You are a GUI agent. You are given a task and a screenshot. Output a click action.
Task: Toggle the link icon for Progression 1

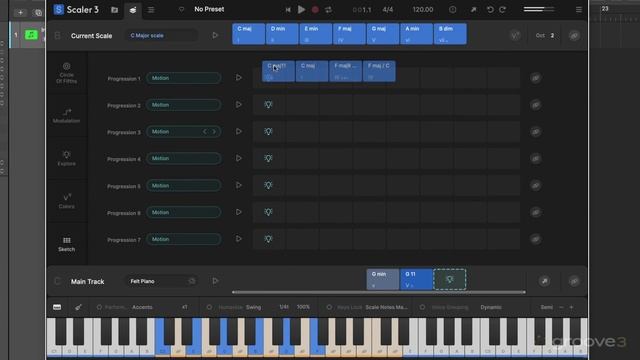pyautogui.click(x=536, y=78)
